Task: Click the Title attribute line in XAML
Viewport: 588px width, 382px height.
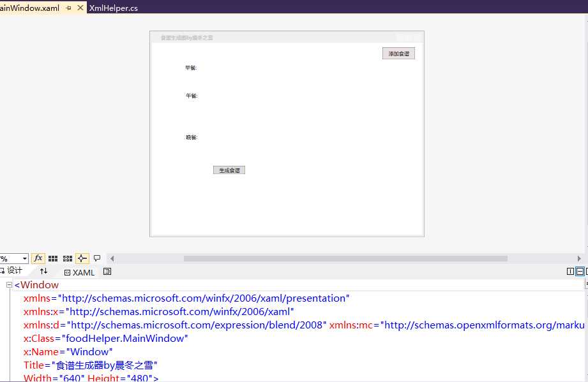Action: click(x=91, y=365)
